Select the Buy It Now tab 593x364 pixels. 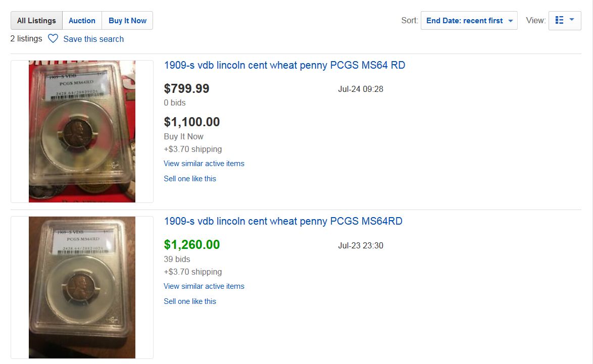pyautogui.click(x=127, y=21)
